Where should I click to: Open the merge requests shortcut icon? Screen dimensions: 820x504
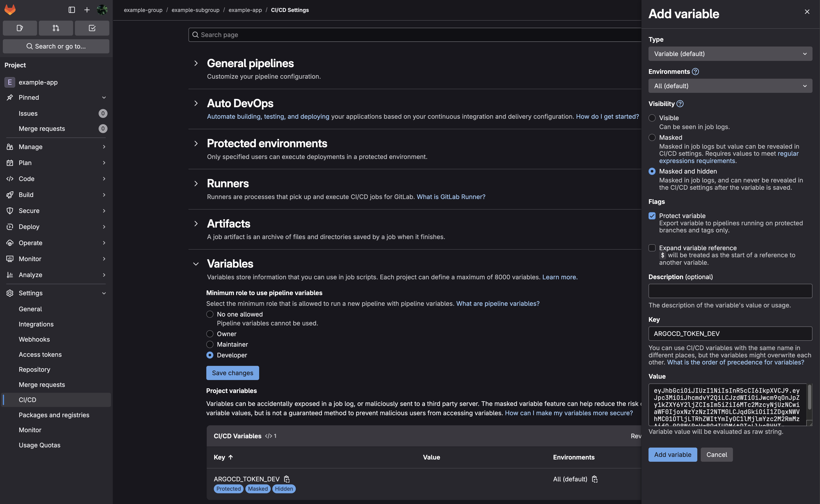(x=56, y=28)
